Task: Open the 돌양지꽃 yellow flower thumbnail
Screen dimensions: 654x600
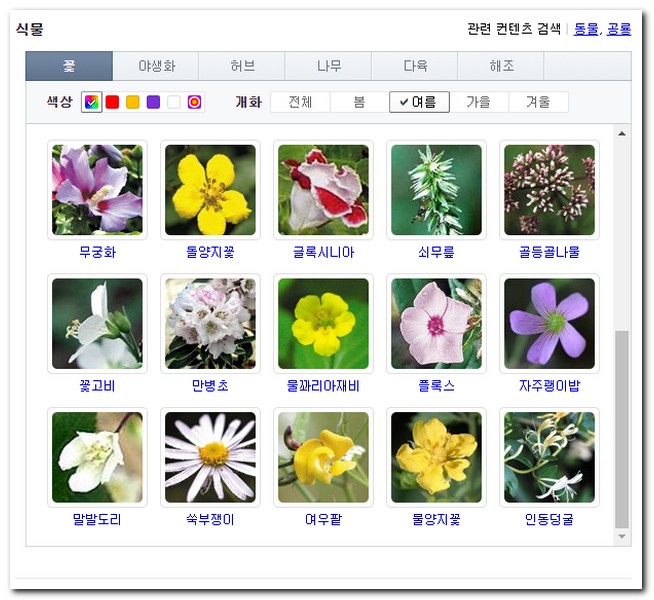Action: point(210,190)
